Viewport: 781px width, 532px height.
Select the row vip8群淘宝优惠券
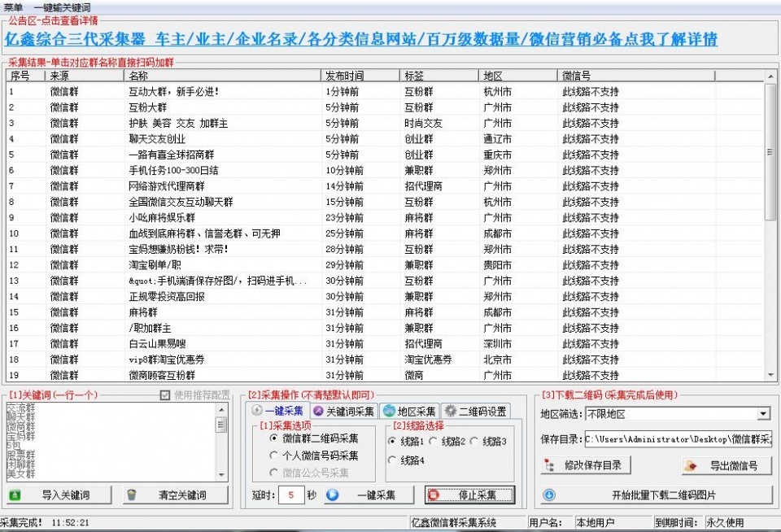[x=385, y=360]
